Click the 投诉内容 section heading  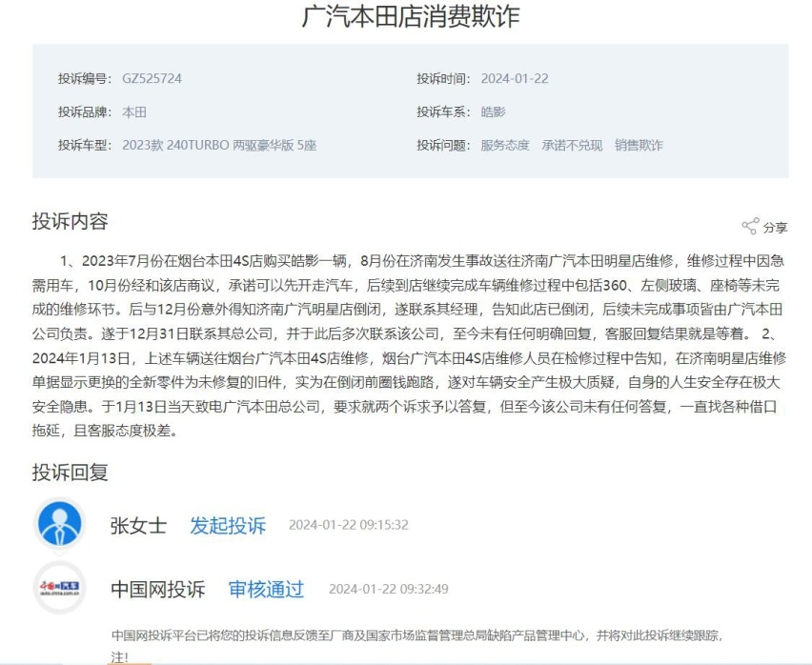pyautogui.click(x=70, y=221)
